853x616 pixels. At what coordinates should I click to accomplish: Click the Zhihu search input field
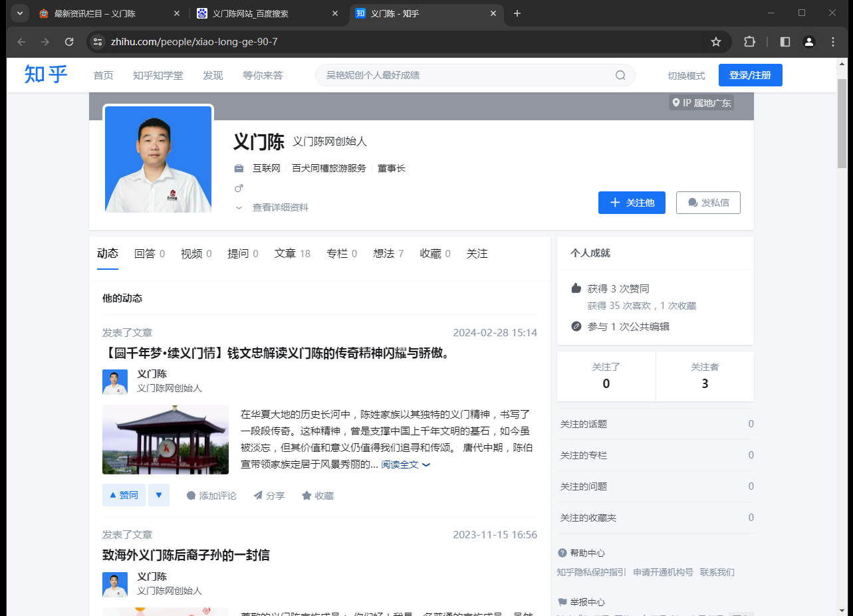click(465, 75)
